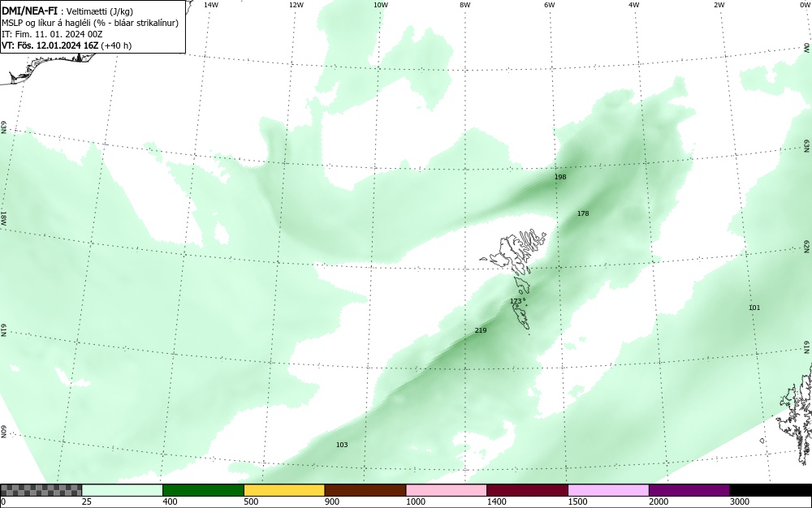
Task: Click the DMI/NEA-FI title text
Action: pyautogui.click(x=29, y=11)
